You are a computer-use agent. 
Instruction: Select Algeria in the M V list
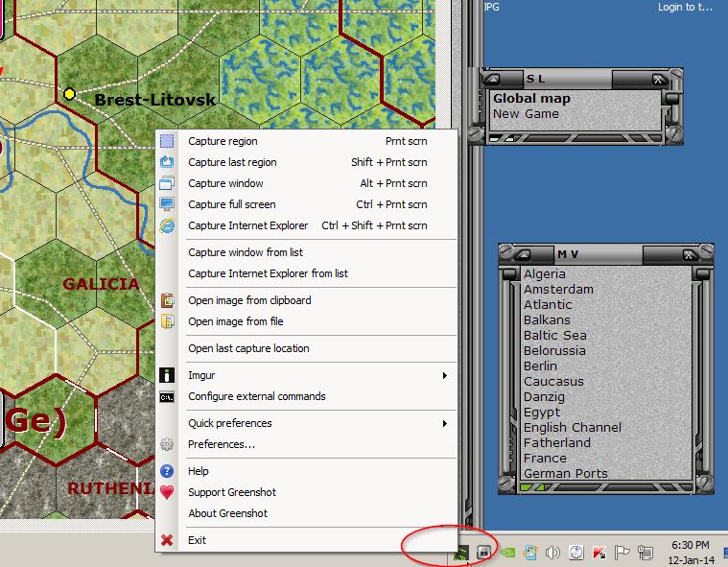coord(545,274)
